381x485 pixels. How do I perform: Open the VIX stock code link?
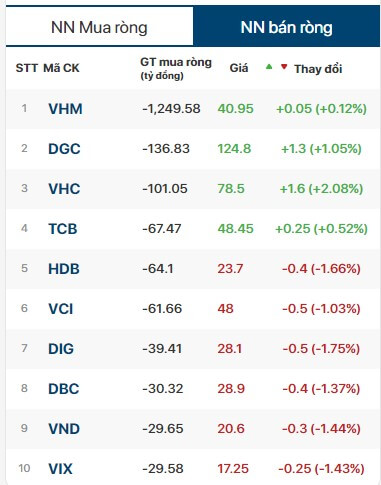coord(60,469)
